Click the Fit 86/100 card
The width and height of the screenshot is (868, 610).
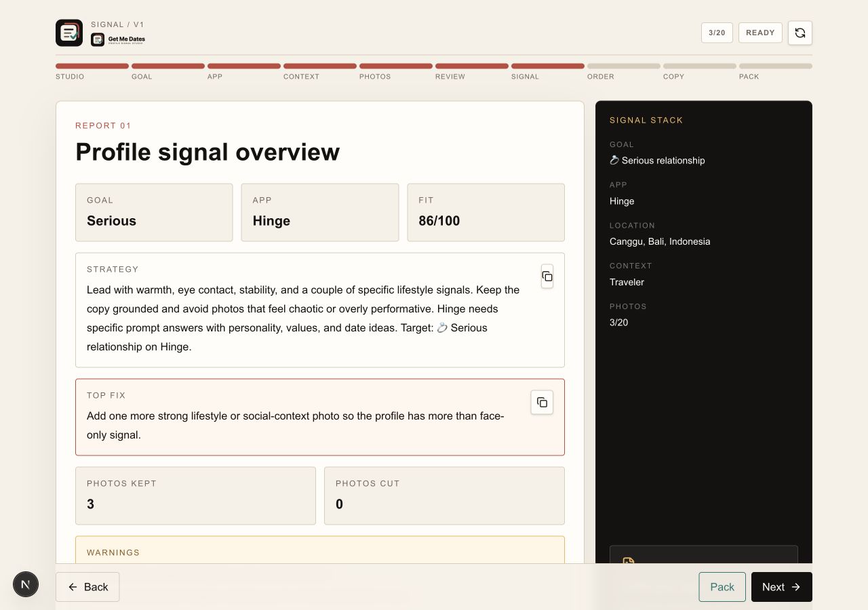click(x=486, y=212)
